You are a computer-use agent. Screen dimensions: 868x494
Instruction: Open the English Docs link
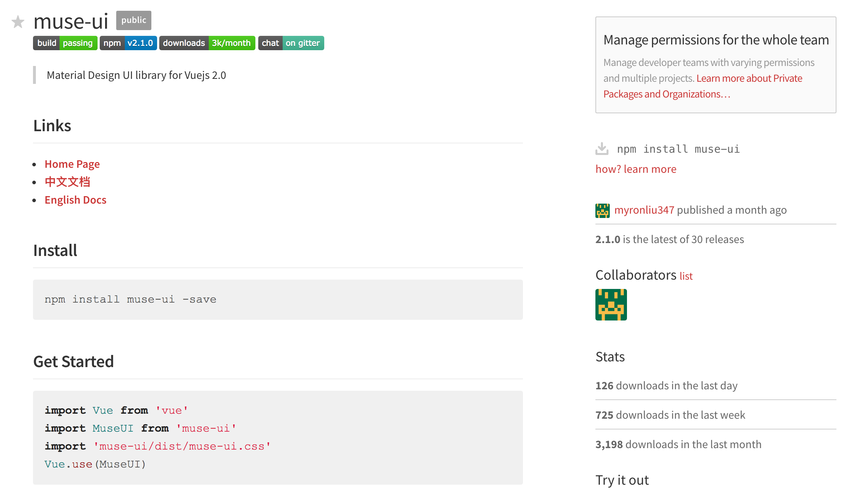click(76, 200)
